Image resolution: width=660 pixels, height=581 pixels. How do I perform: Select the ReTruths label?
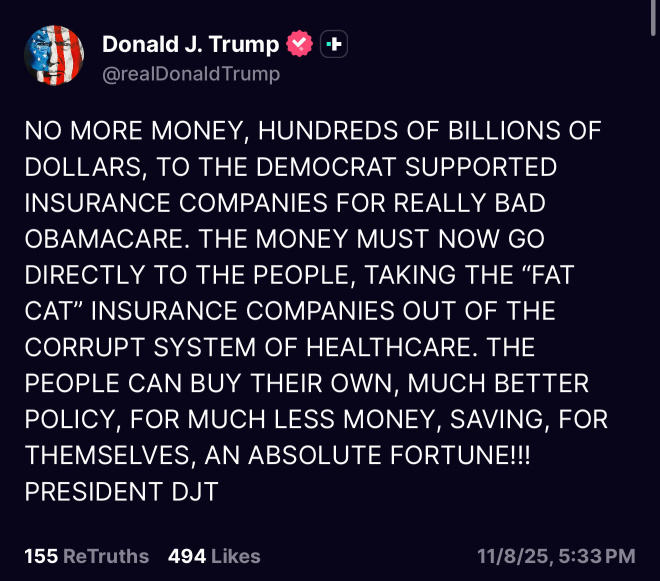[106, 556]
